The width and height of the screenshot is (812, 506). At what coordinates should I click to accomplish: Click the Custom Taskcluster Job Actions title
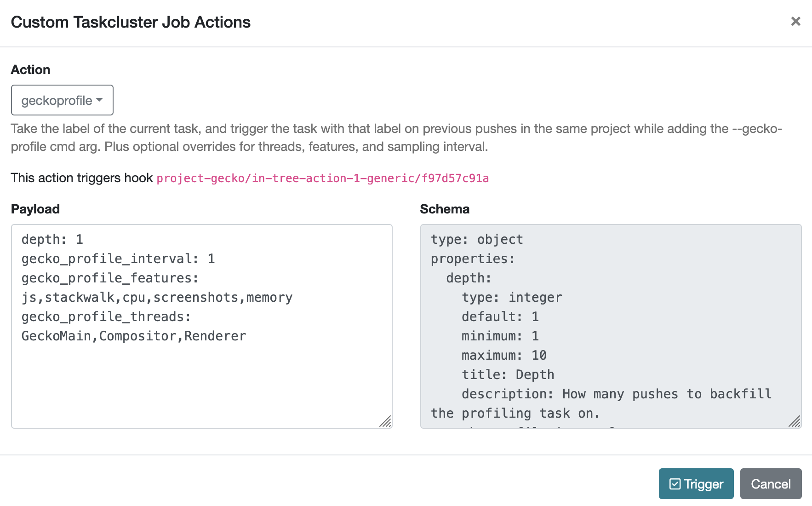click(x=131, y=22)
